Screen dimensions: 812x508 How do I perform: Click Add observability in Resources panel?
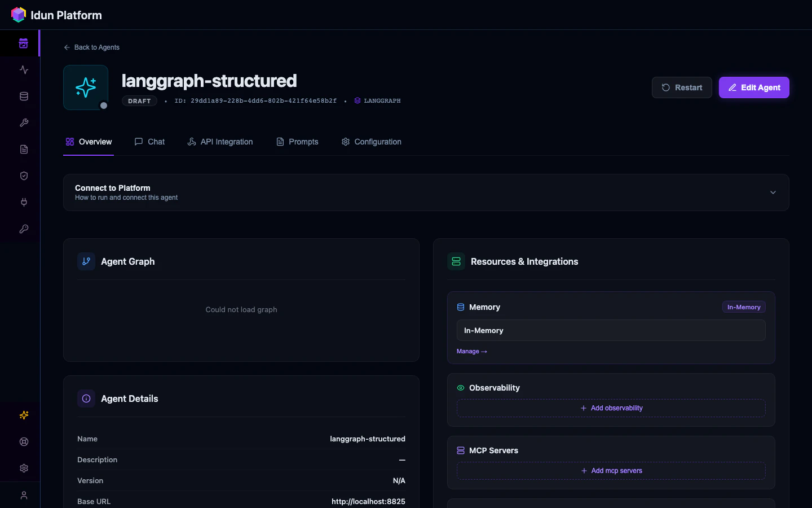click(611, 408)
